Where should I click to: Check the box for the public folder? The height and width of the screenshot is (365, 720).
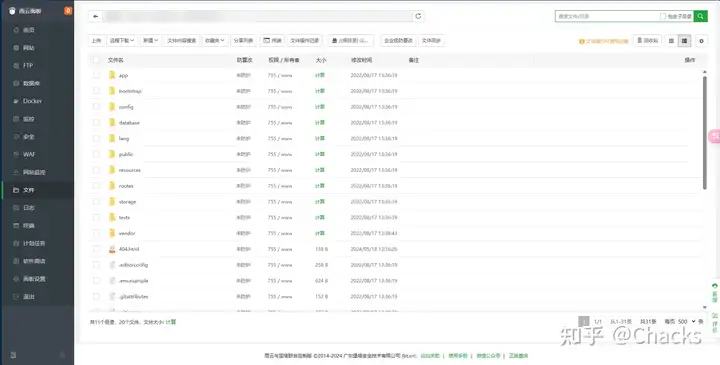(96, 154)
